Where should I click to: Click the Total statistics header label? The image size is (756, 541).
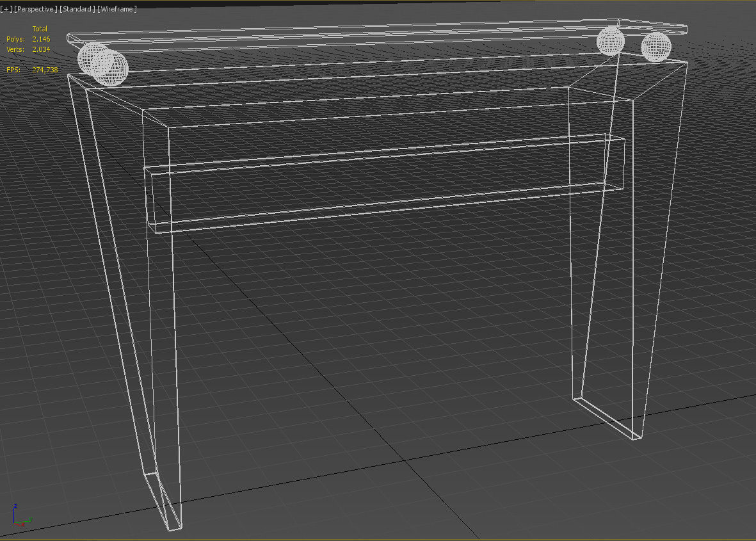40,29
